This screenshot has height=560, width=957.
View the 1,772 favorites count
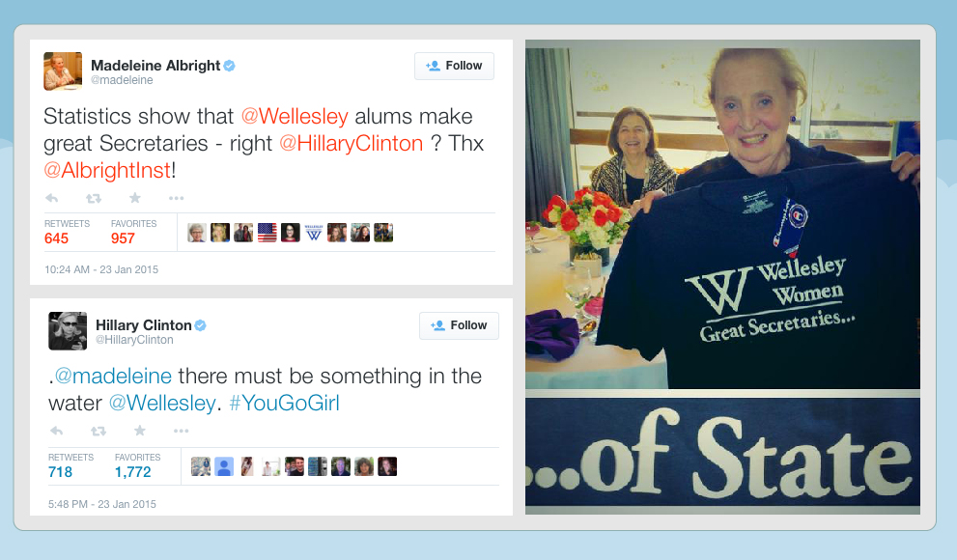133,472
